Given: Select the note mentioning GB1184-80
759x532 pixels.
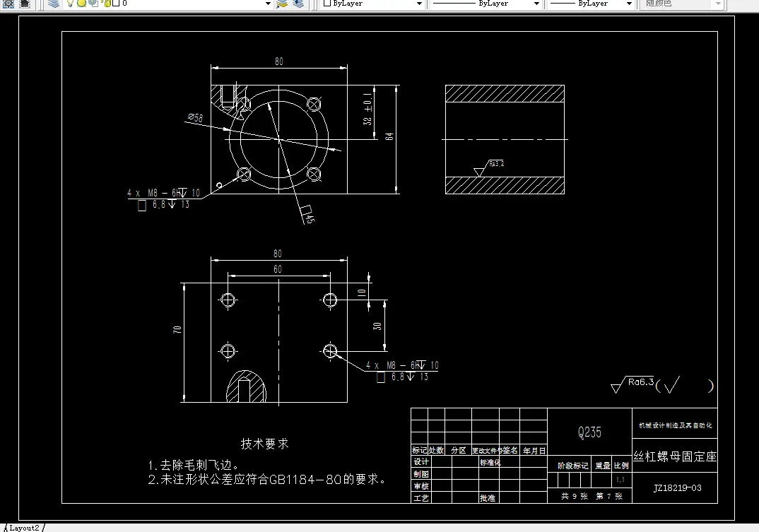Looking at the screenshot, I should (x=267, y=479).
